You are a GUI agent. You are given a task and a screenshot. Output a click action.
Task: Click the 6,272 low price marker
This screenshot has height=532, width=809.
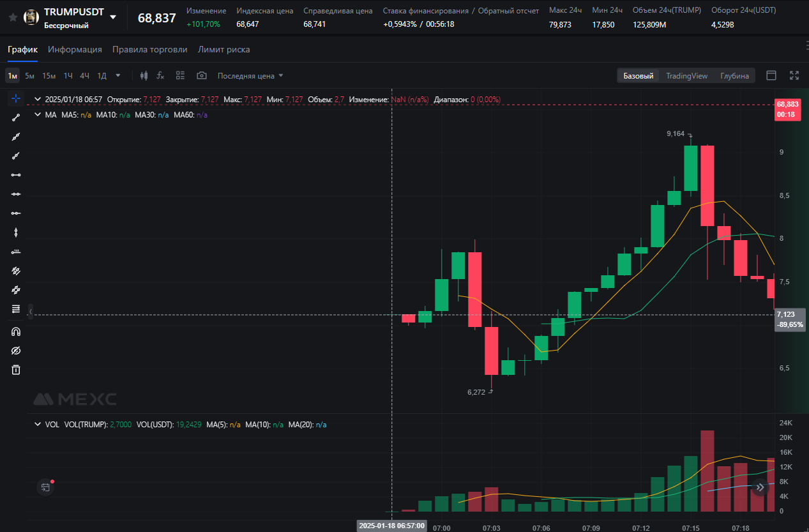[x=476, y=392]
